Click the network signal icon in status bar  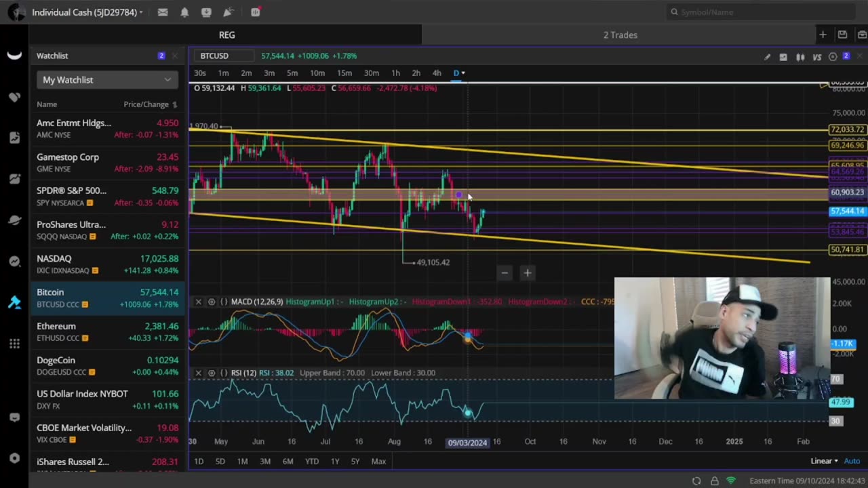(731, 481)
